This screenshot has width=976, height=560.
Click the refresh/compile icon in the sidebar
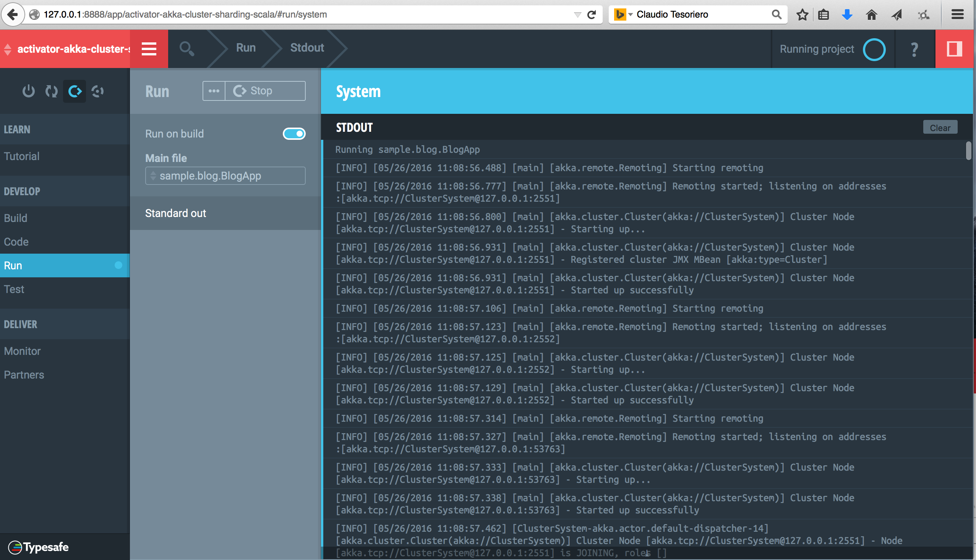click(52, 91)
